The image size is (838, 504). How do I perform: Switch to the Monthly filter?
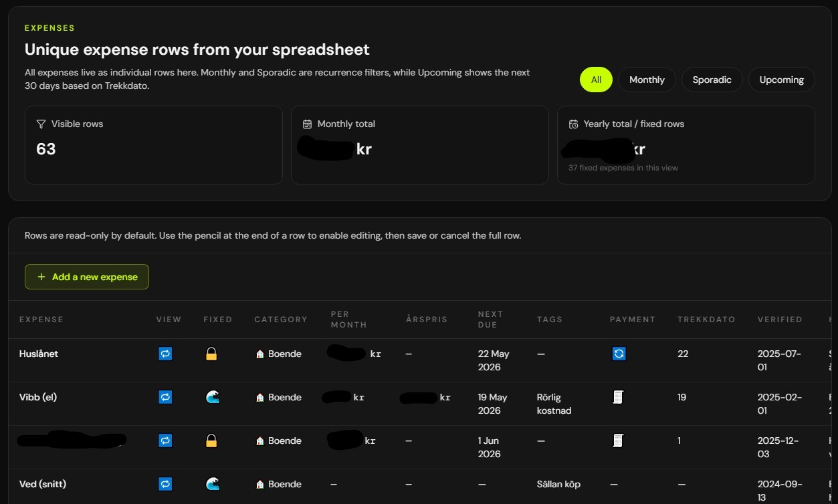tap(647, 80)
